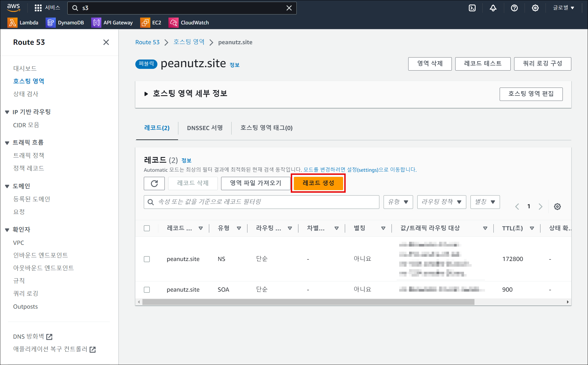The height and width of the screenshot is (365, 588).
Task: Open the record type filter dropdown
Action: [x=398, y=202]
